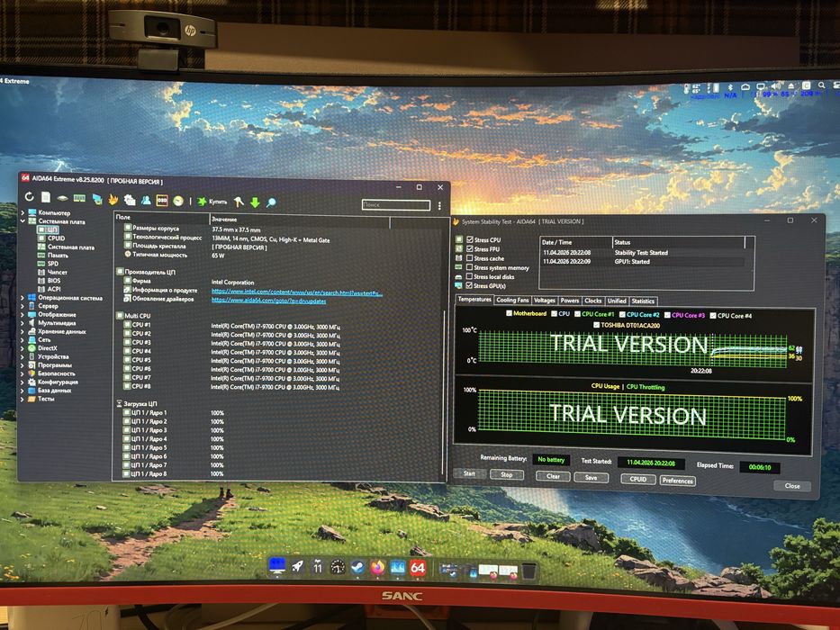Open the memory benchmark RAM icon in toolbar
Viewport: 840px width, 630px height.
[x=79, y=198]
